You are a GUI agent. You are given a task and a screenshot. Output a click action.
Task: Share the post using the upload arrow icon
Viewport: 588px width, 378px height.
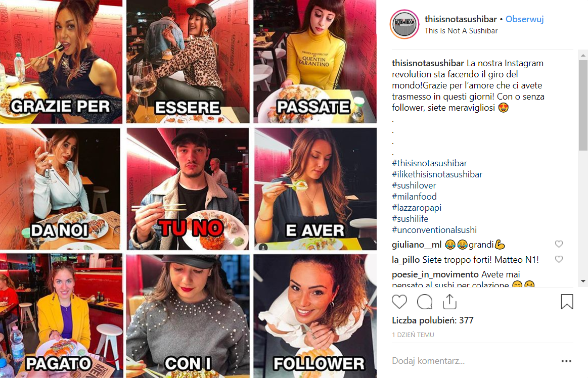(449, 302)
